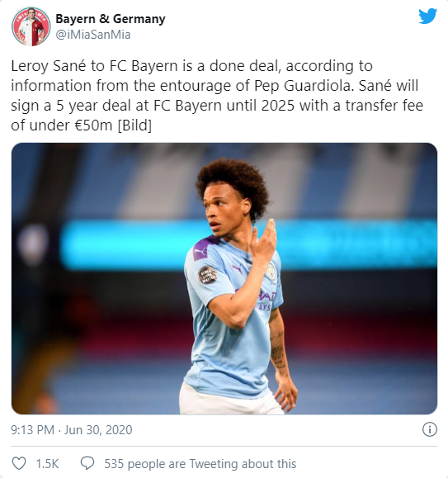Click the Premier League sleeve badge
448x478 pixels.
(208, 275)
